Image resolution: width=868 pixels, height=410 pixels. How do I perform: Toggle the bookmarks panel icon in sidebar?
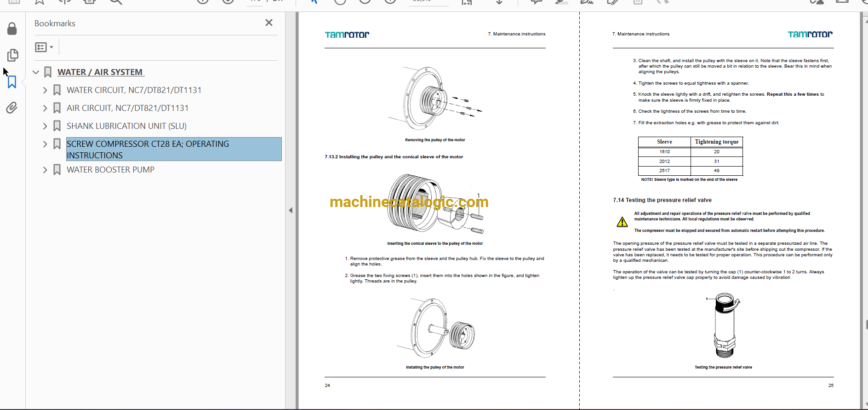coord(12,82)
